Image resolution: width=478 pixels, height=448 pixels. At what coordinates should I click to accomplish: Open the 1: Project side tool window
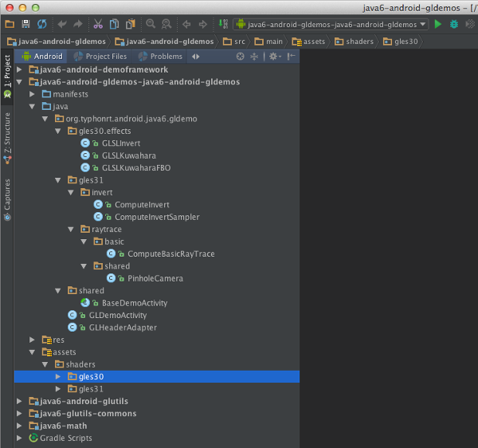(7, 77)
